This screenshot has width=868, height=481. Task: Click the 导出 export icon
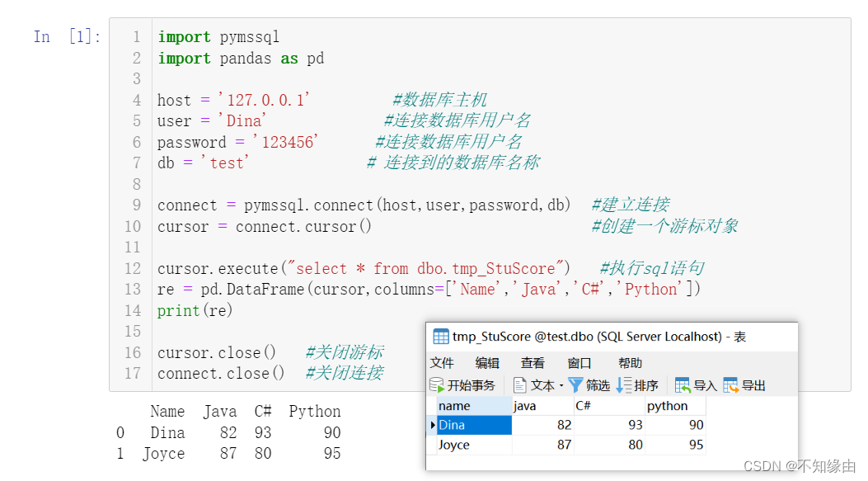(x=731, y=385)
